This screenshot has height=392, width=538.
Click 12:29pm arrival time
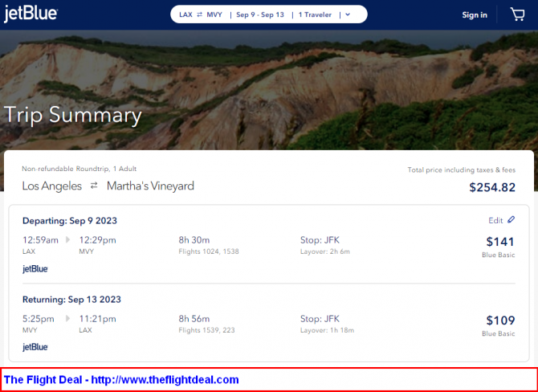[x=97, y=240]
